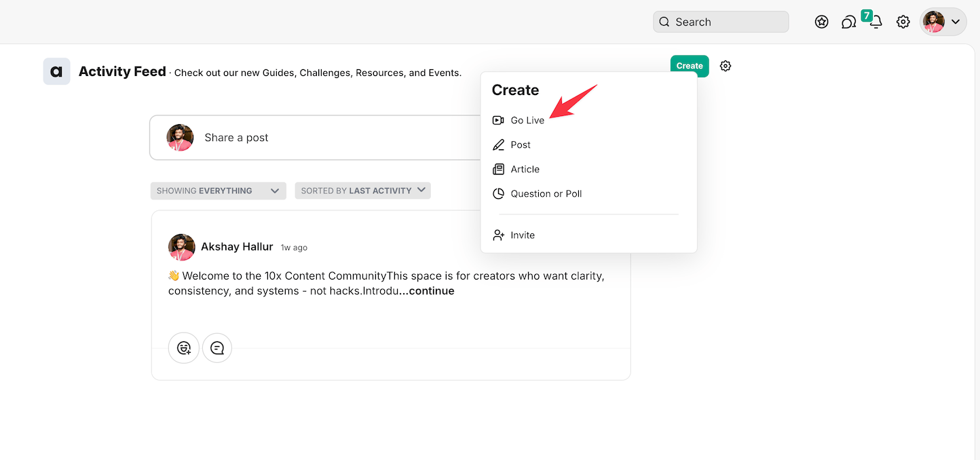
Task: Select Go Live from Create menu
Action: 527,120
